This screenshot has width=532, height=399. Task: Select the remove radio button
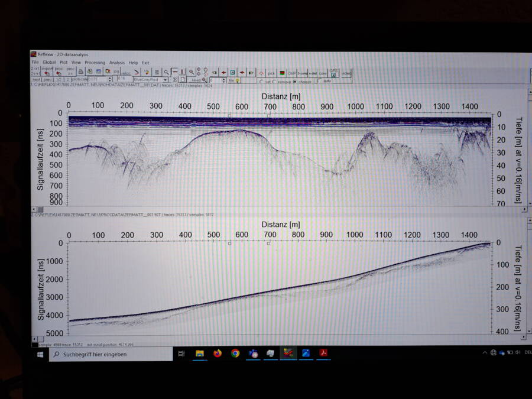coord(275,81)
